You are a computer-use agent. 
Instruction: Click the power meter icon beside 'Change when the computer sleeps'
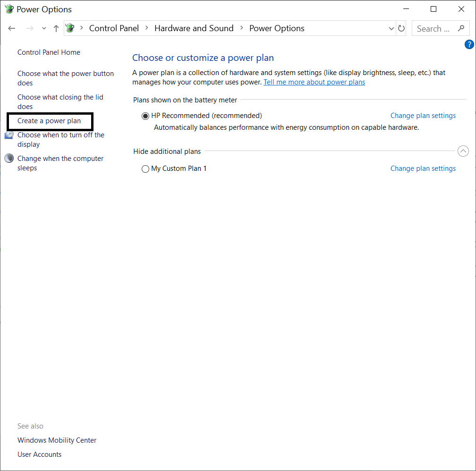[9, 158]
